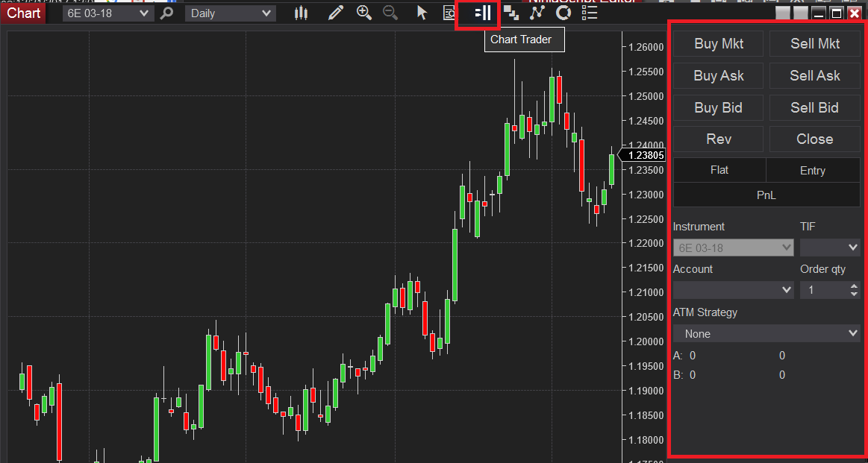Click the 1.23805 current price marker

641,156
